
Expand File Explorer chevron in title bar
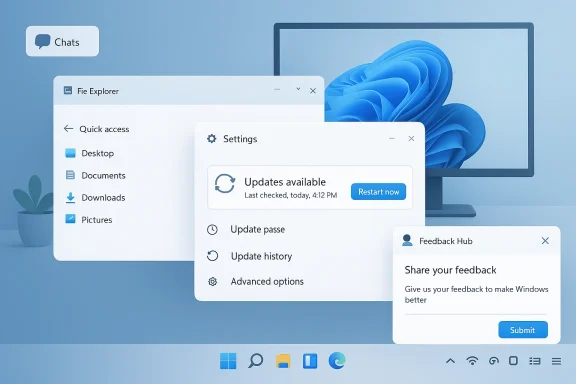298,89
